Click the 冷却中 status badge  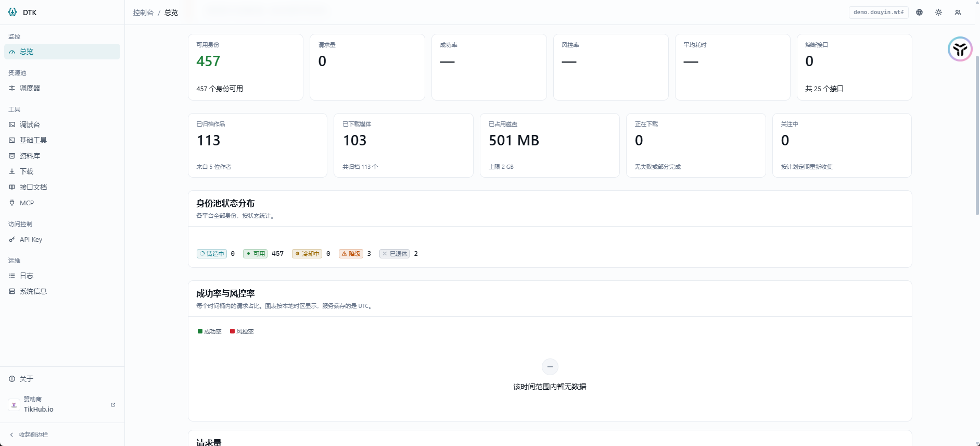tap(307, 254)
